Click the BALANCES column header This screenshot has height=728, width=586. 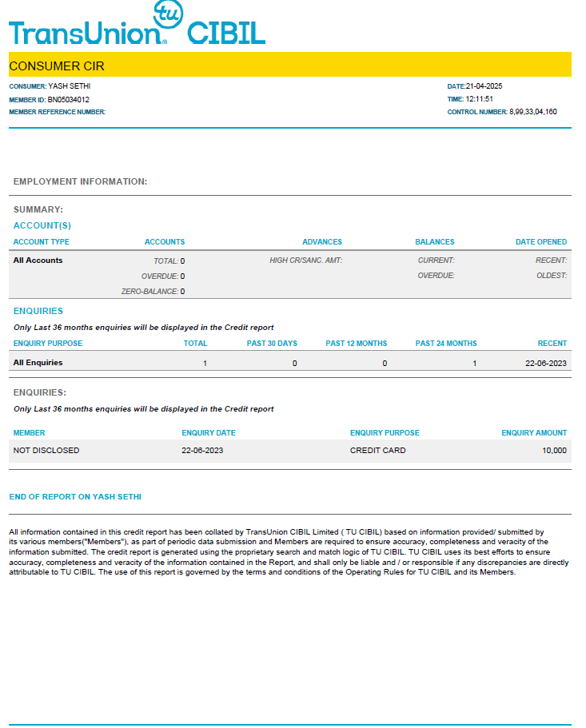[x=435, y=242]
